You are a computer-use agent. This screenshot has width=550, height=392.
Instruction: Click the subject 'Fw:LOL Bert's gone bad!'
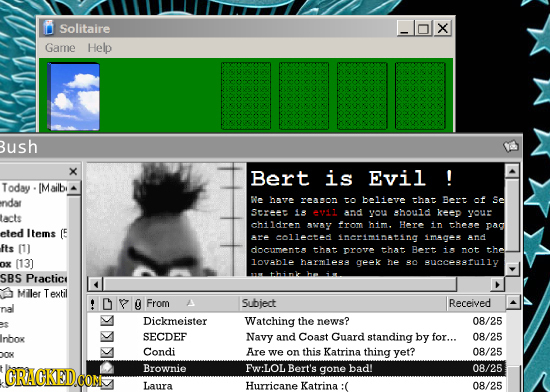tap(309, 368)
